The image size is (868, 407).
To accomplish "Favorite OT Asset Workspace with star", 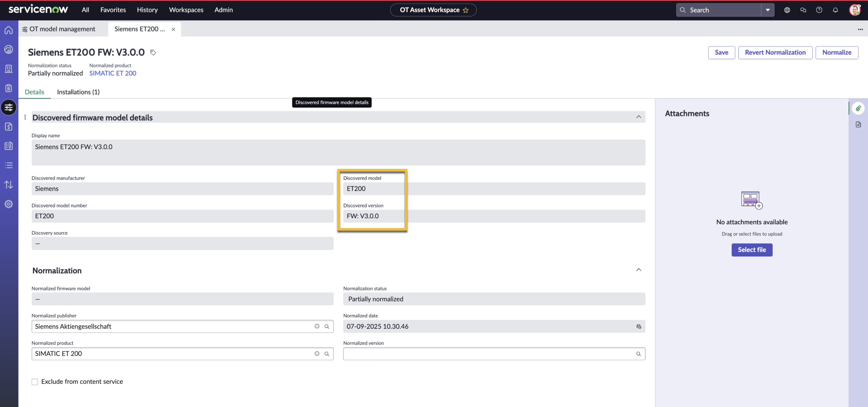I will (x=466, y=10).
